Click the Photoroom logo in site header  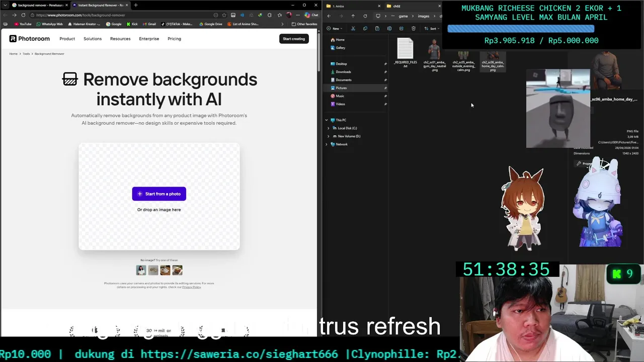pos(29,39)
